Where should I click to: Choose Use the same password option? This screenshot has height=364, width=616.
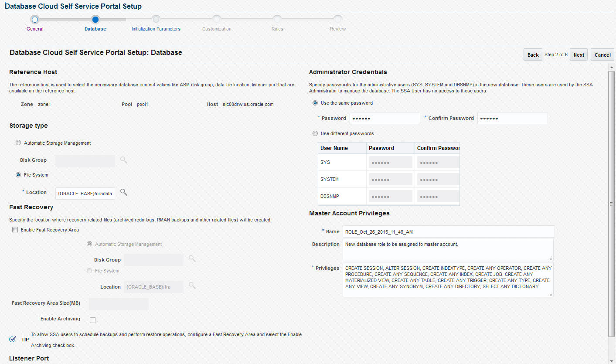click(315, 103)
